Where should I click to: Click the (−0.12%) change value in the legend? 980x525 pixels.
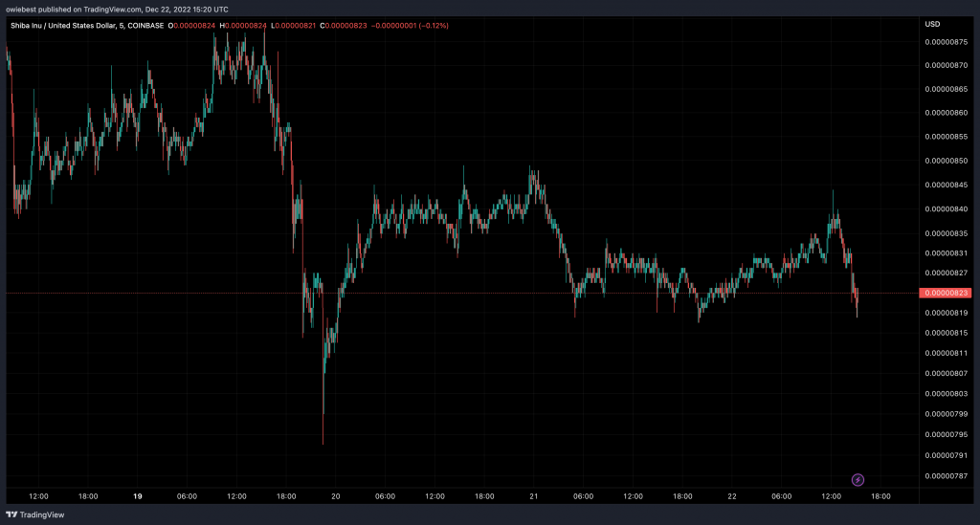click(x=430, y=25)
